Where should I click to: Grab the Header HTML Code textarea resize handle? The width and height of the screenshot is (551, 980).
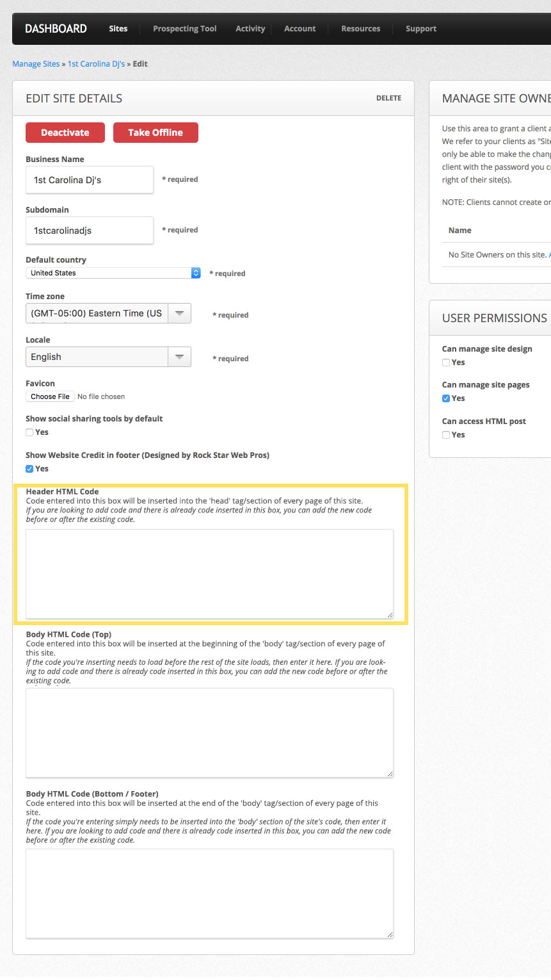pos(390,615)
